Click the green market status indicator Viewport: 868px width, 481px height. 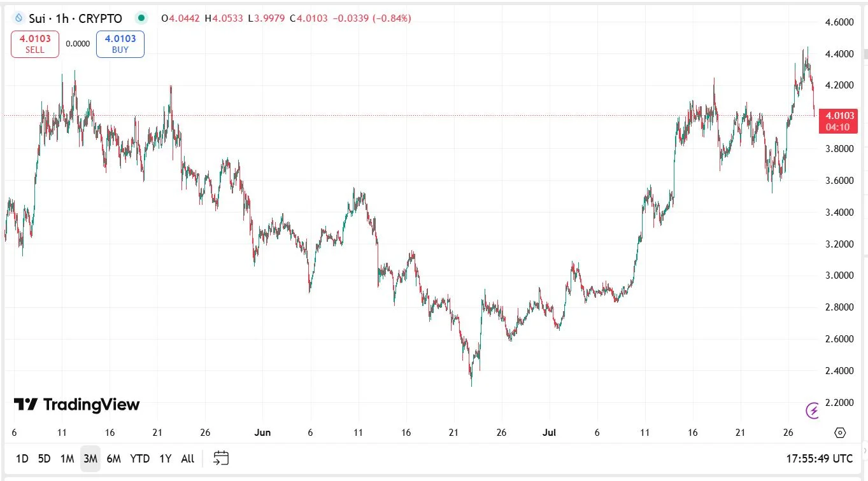141,18
